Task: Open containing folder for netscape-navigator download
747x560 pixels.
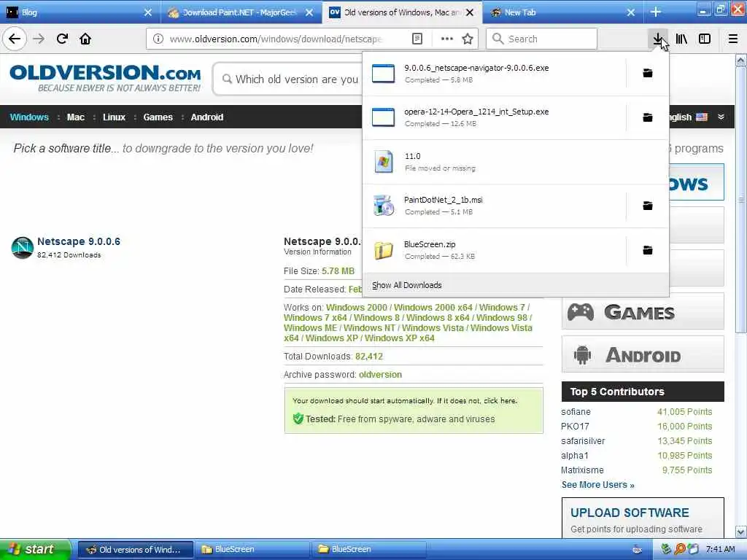Action: [x=648, y=74]
